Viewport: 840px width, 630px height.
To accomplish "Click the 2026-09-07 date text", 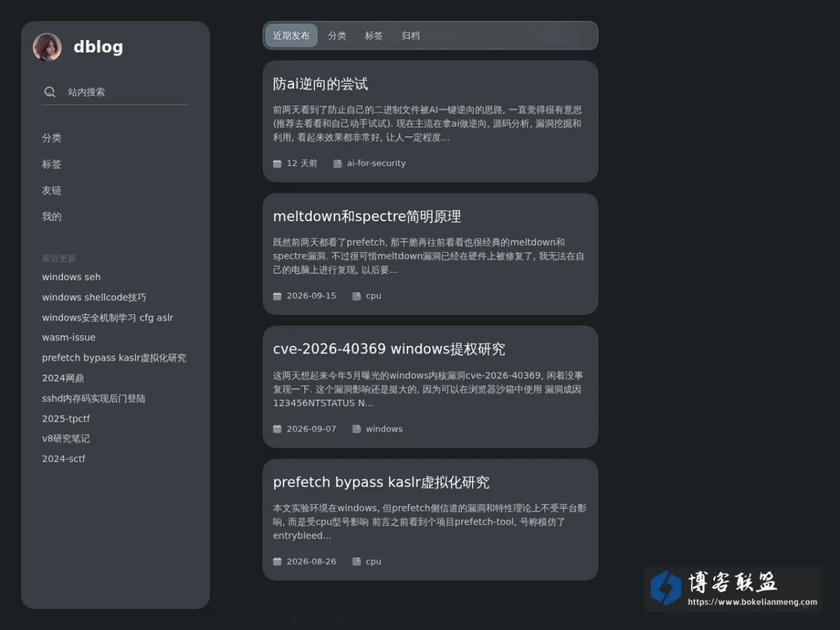I will (x=311, y=429).
